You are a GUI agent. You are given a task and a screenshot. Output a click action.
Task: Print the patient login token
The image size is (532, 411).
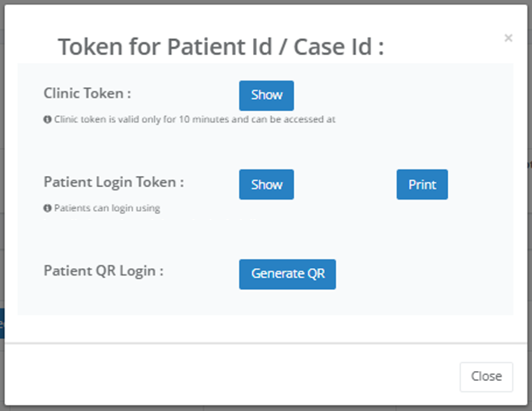[422, 184]
